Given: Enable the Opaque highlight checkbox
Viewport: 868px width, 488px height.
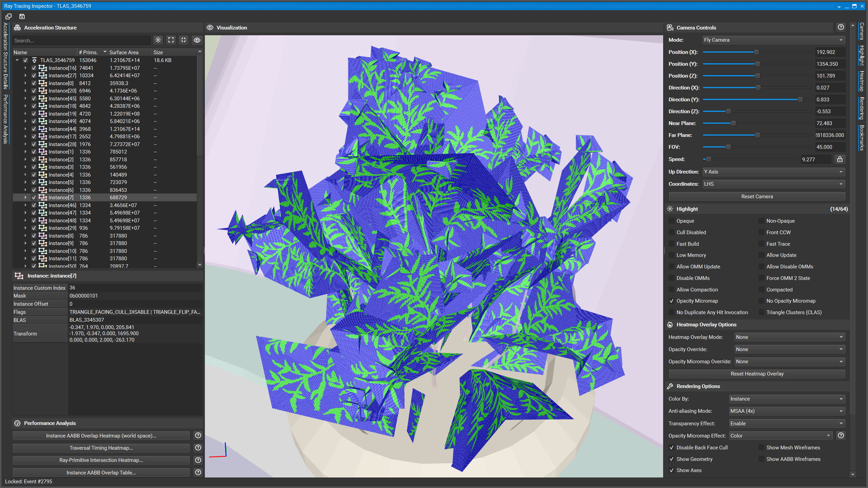Looking at the screenshot, I should (671, 221).
